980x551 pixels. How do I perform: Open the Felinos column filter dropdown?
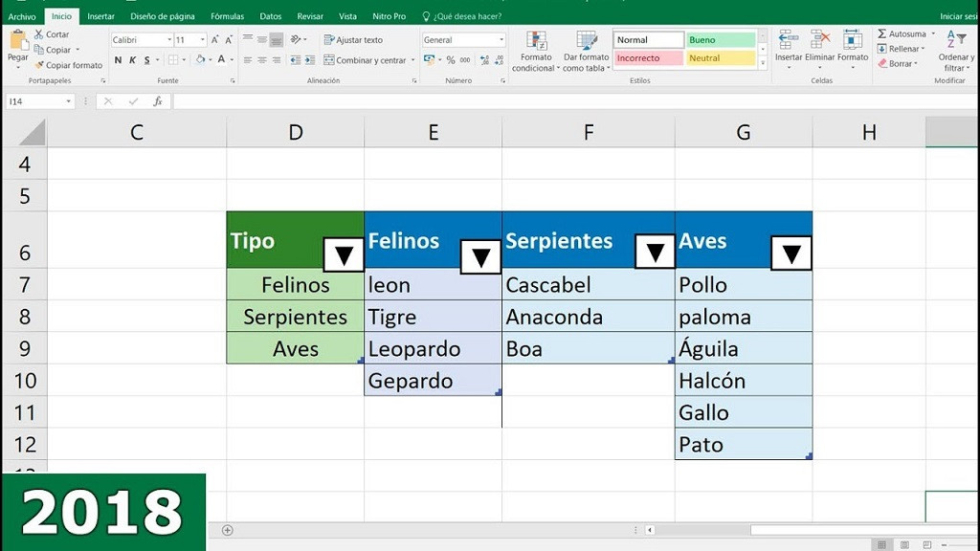point(479,255)
